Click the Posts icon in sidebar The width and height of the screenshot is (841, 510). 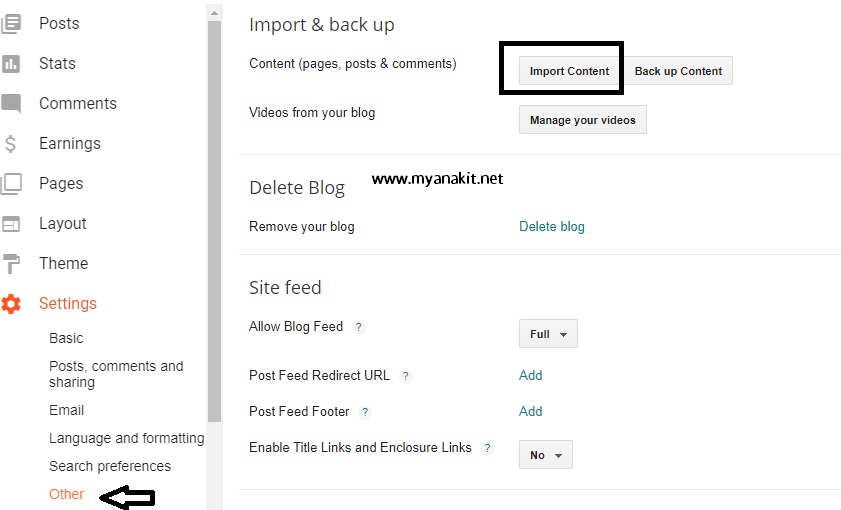pyautogui.click(x=11, y=23)
